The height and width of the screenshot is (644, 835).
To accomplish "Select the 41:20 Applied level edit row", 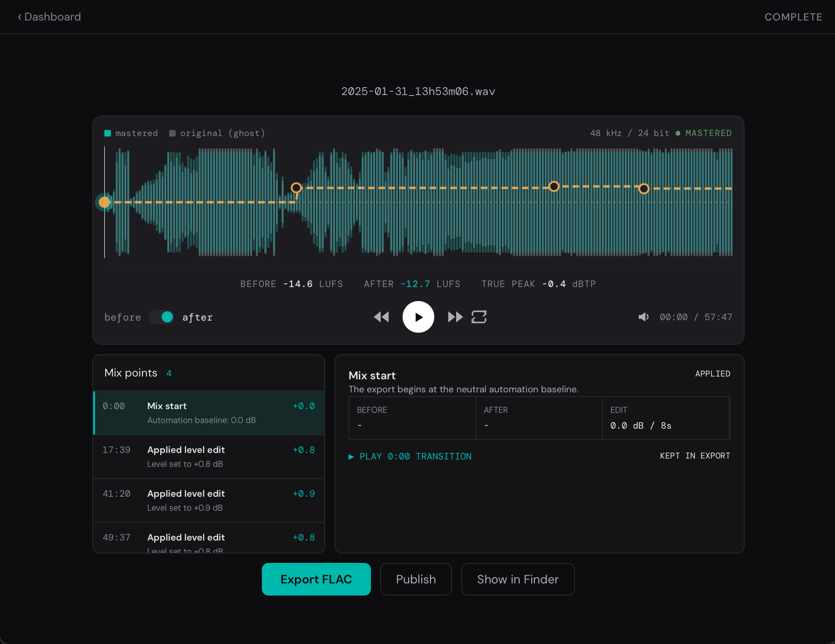I will point(209,500).
